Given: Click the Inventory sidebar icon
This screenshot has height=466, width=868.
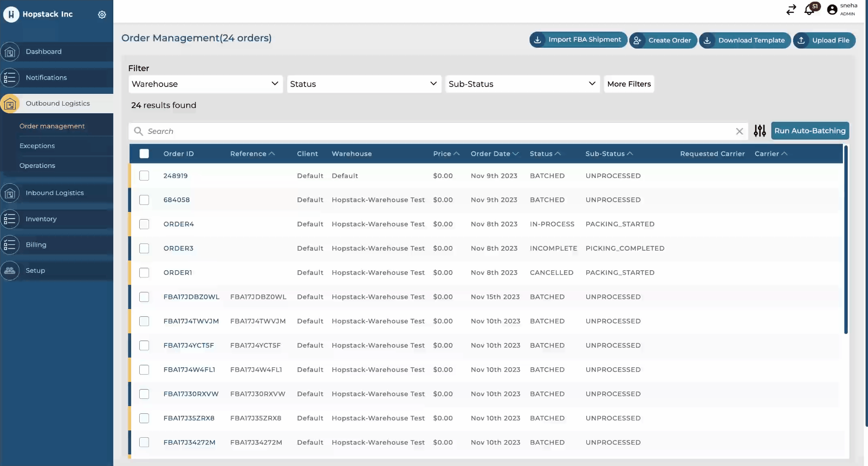Looking at the screenshot, I should [10, 219].
